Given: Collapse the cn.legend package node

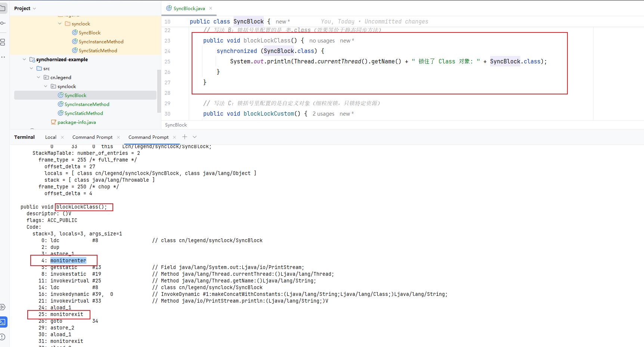Looking at the screenshot, I should click(38, 77).
